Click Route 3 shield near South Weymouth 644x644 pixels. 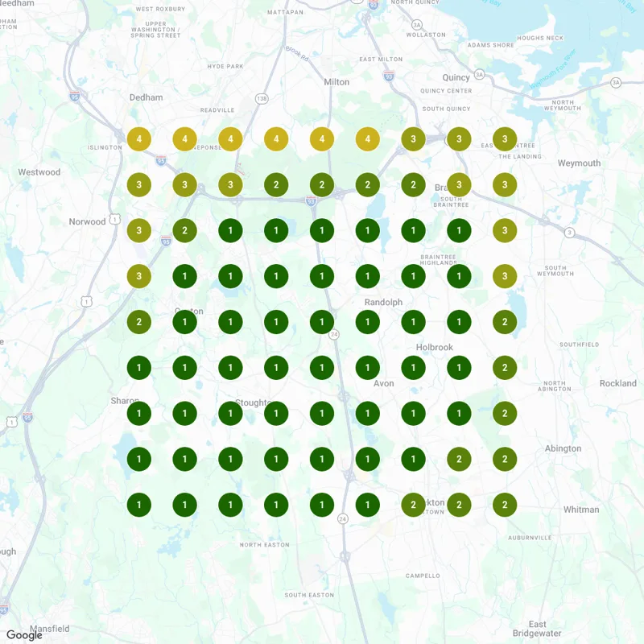pyautogui.click(x=569, y=233)
